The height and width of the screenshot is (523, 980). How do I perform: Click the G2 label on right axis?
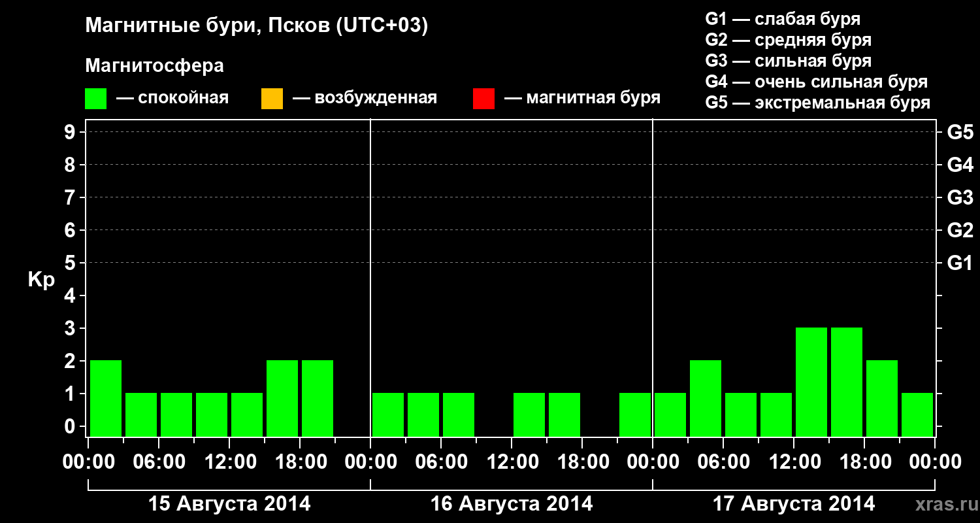960,230
